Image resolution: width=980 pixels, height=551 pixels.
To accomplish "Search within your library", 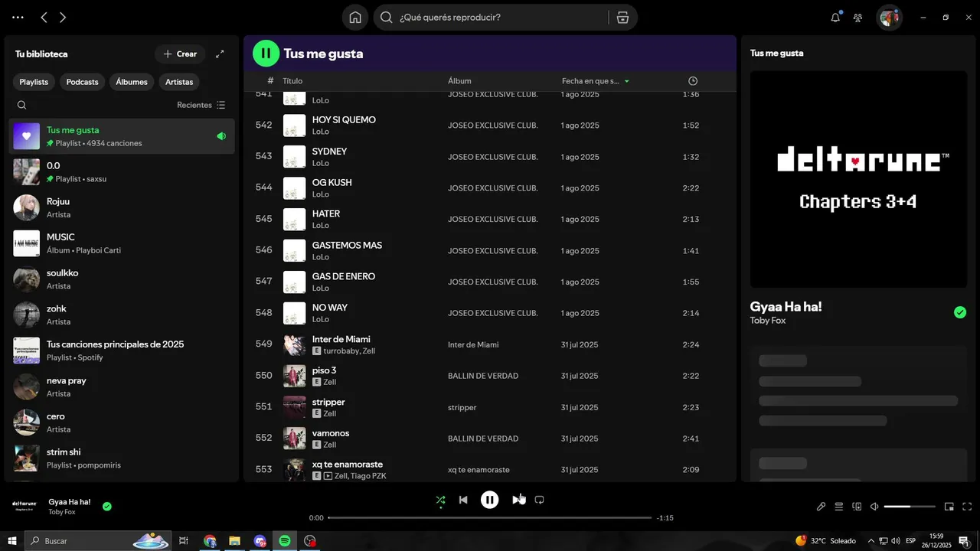I will (21, 105).
